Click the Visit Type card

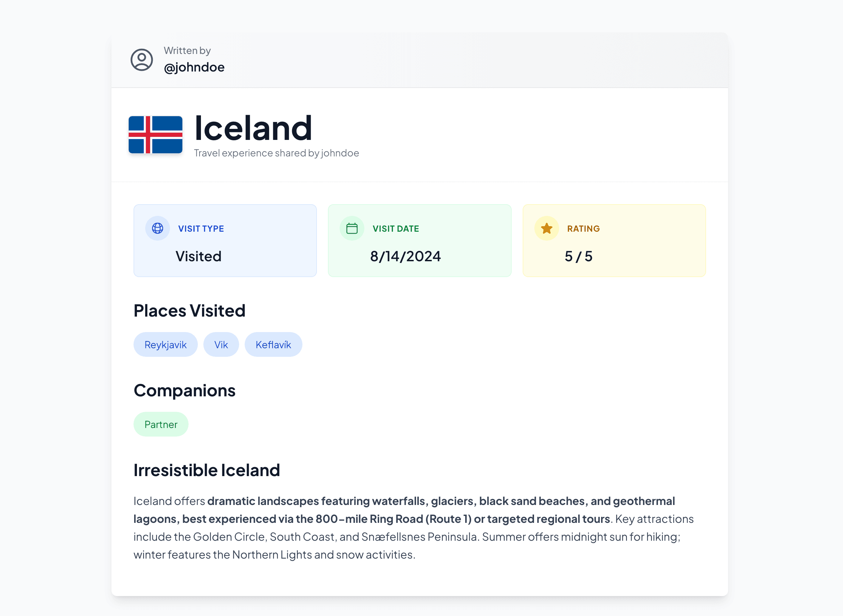point(225,241)
